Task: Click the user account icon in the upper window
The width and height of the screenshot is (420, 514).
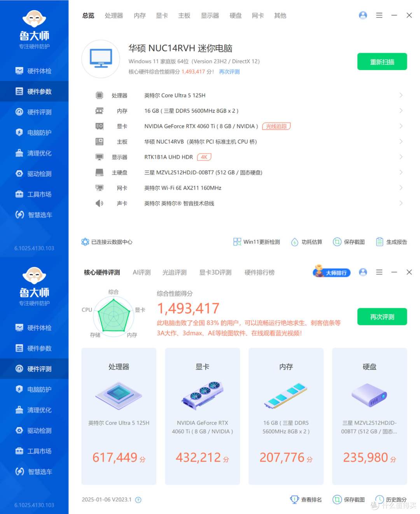Action: click(363, 15)
